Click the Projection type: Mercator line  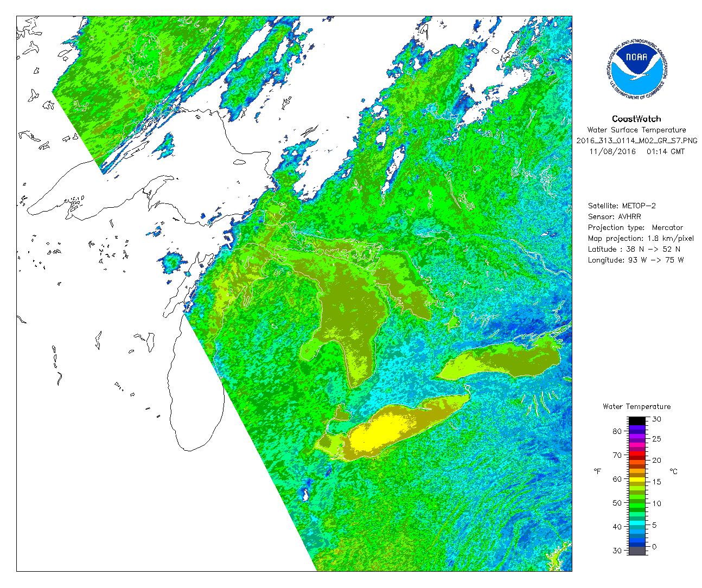tap(635, 228)
